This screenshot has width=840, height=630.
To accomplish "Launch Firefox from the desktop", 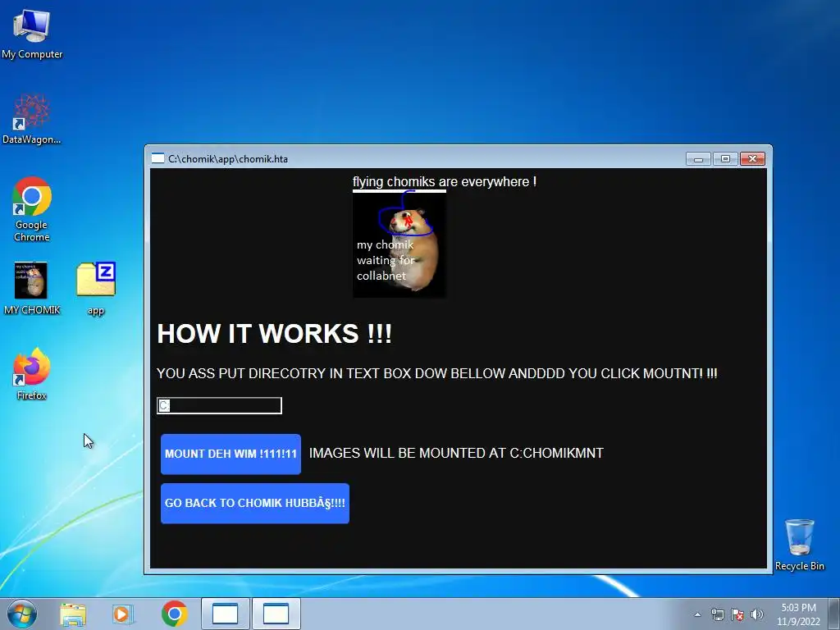I will (32, 374).
